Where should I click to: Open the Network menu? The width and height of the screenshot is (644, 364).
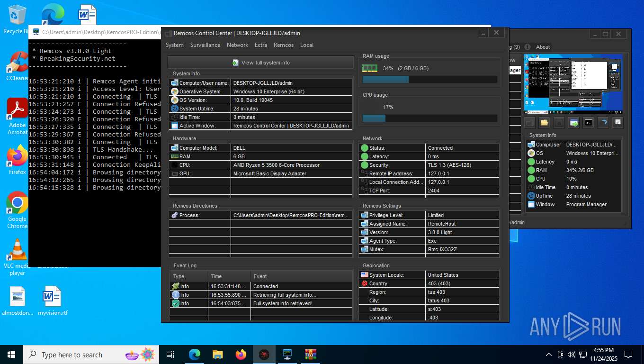[237, 45]
